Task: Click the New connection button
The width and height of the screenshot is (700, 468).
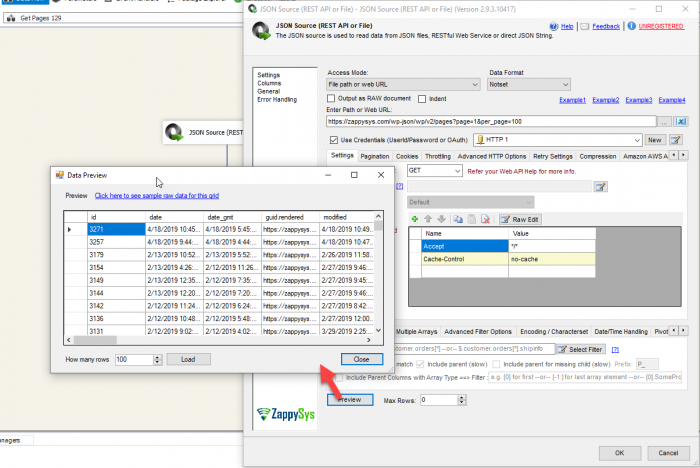Action: (654, 140)
